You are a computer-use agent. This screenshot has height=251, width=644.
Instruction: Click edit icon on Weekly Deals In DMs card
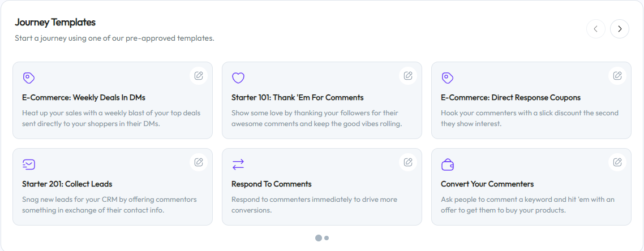click(199, 76)
